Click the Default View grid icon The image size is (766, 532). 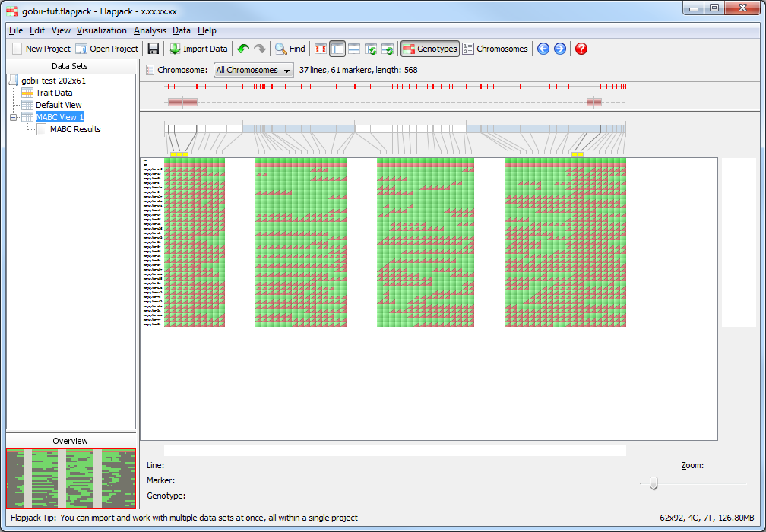point(27,105)
